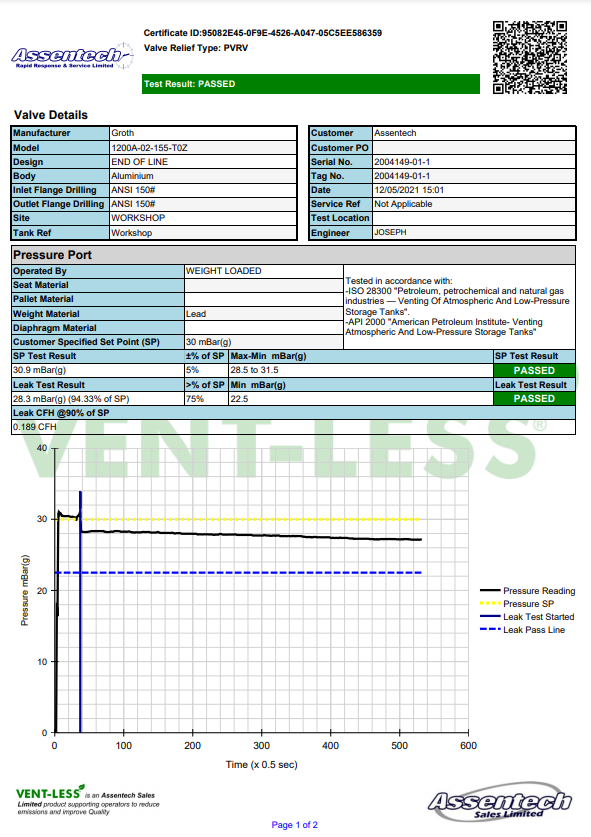
Task: Click the 'Time (x 0.5 sec)' axis label
Action: [262, 765]
